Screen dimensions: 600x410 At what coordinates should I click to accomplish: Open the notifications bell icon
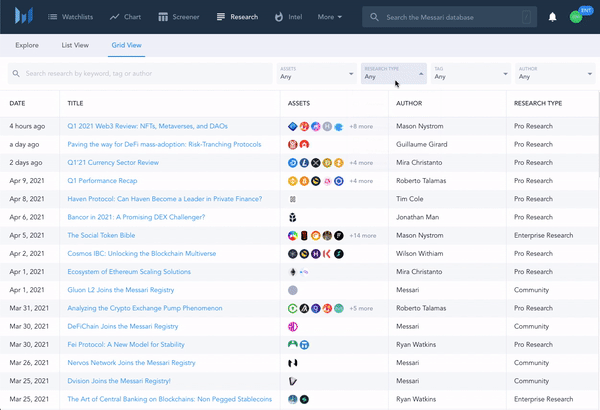(x=552, y=17)
